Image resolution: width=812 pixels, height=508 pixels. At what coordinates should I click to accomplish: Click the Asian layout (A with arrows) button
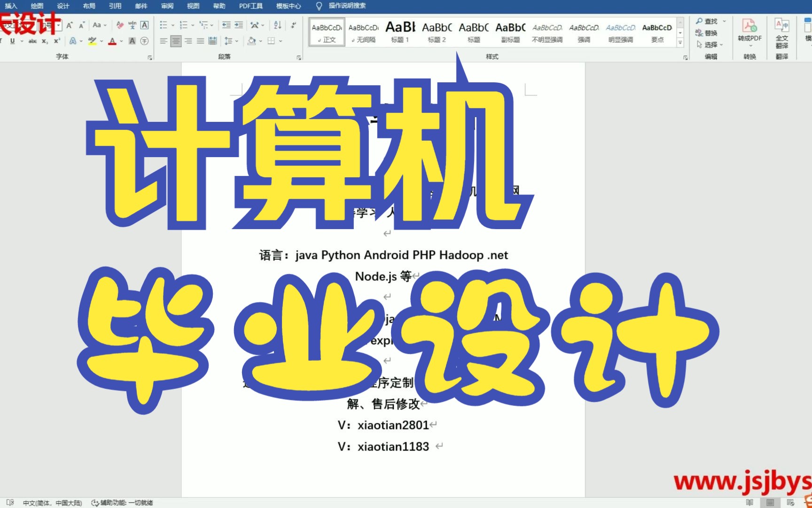coord(255,25)
